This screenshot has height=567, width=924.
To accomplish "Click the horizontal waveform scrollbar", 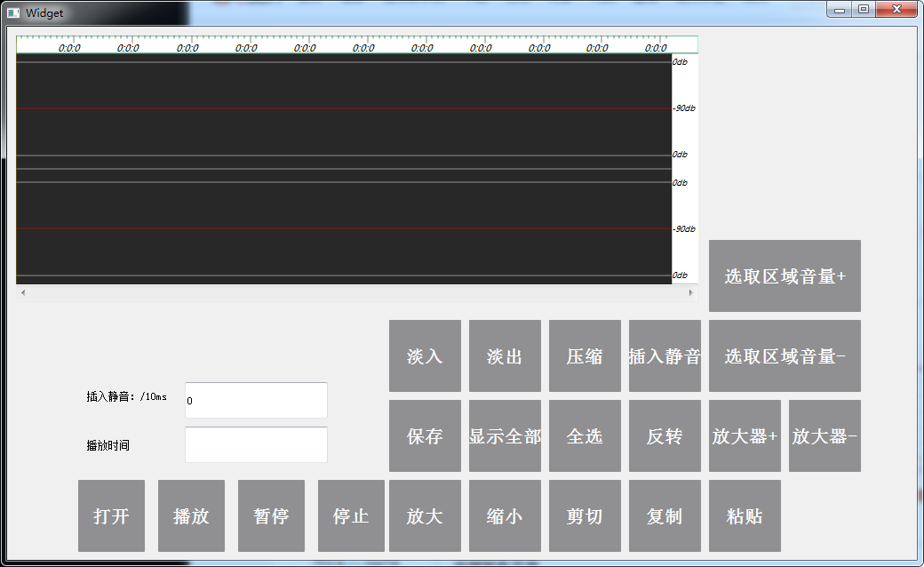I will click(x=355, y=291).
